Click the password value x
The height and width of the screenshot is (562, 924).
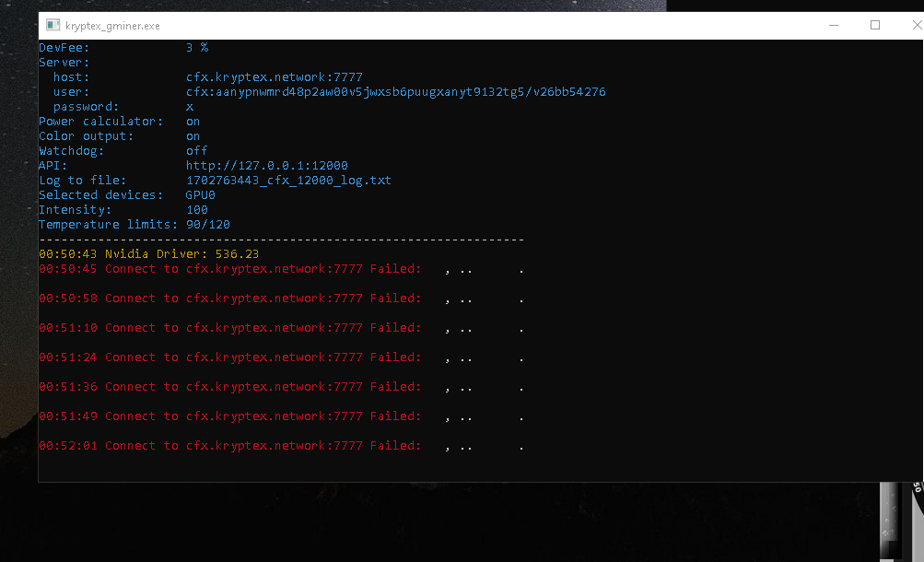click(190, 107)
